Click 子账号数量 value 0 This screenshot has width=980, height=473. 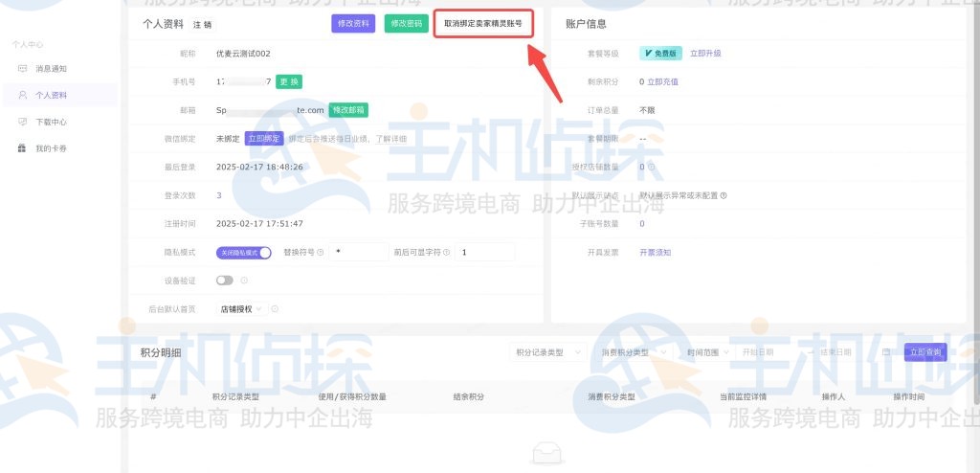642,224
